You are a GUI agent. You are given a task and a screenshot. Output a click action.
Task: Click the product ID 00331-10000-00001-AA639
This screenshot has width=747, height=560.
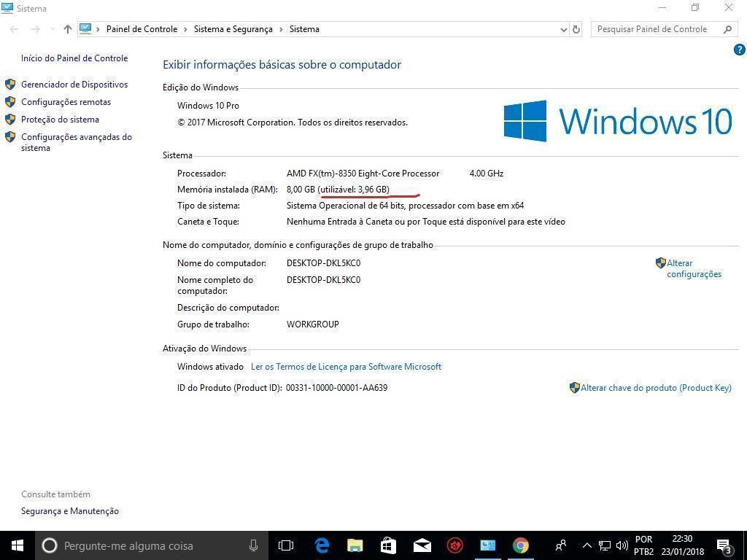(x=336, y=388)
